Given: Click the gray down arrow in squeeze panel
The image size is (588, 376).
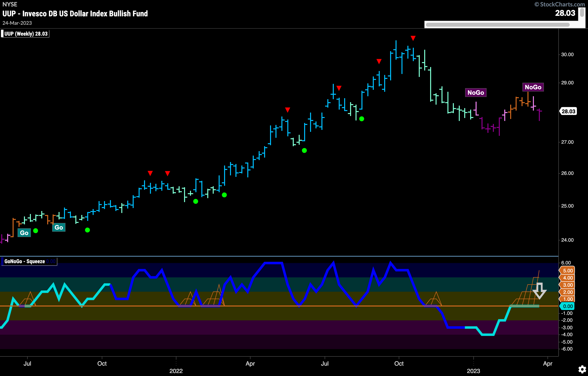Looking at the screenshot, I should pos(539,291).
